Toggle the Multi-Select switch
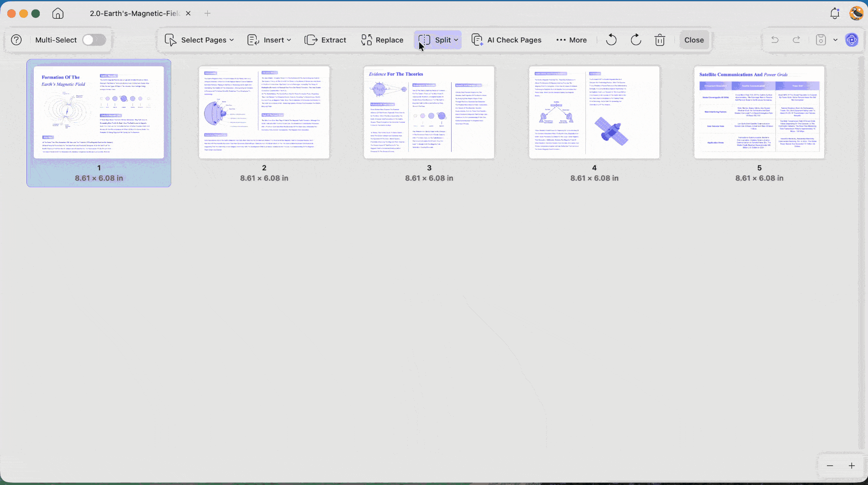Viewport: 868px width, 485px height. coord(94,40)
